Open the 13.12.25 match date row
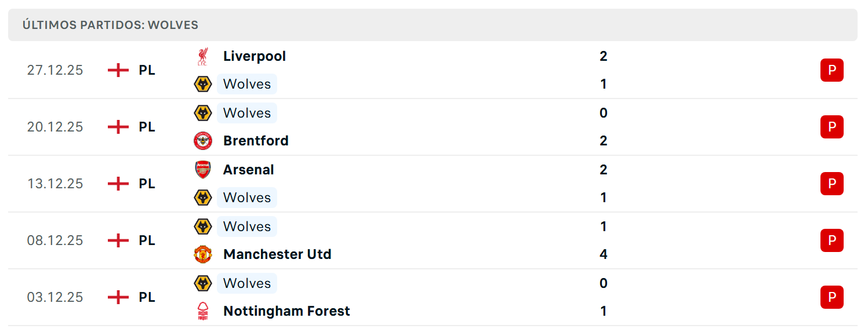868x336 pixels. point(433,184)
